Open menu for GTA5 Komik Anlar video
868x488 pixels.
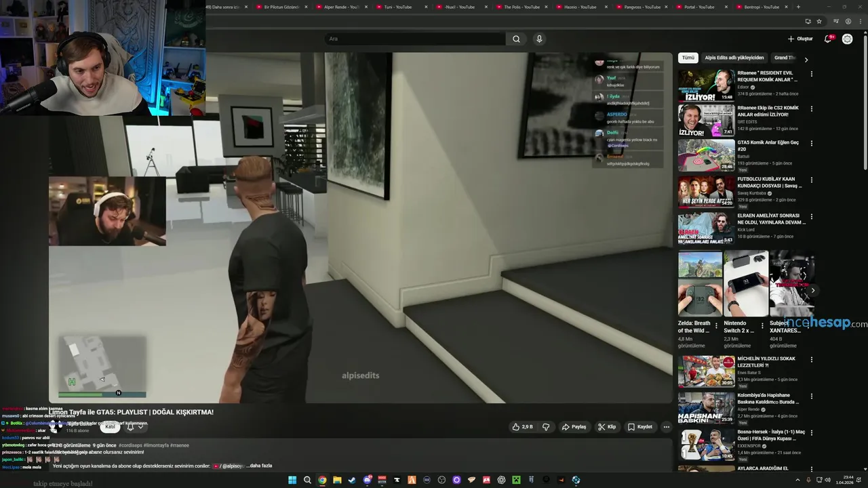811,143
